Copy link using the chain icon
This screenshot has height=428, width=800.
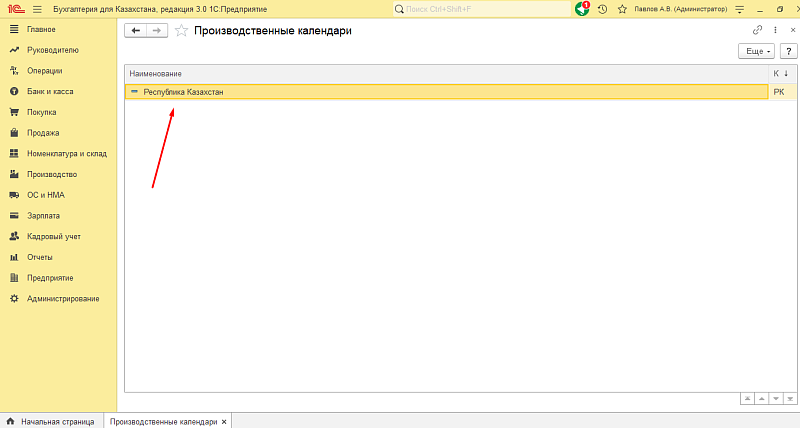click(x=757, y=30)
